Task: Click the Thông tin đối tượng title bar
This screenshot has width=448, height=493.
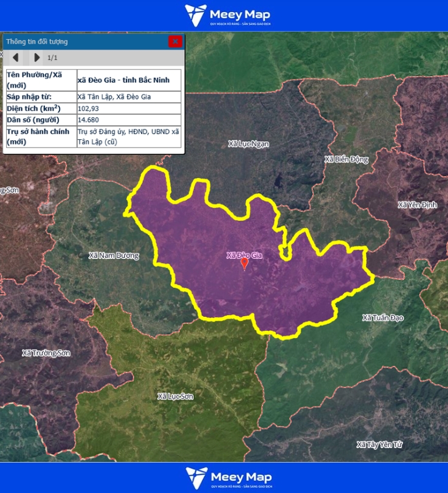Action: pyautogui.click(x=85, y=41)
